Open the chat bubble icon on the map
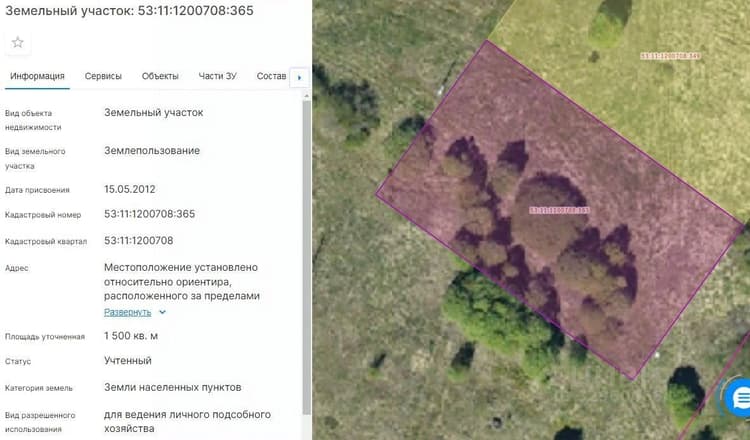 pos(739,397)
